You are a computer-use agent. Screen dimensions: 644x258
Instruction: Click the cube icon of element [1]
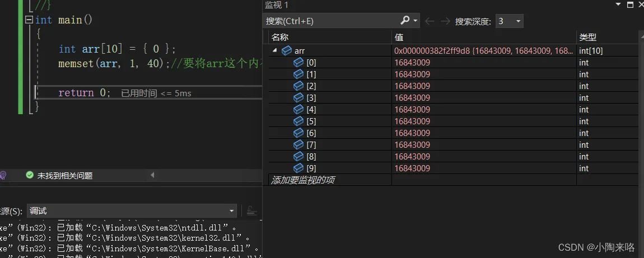[298, 74]
